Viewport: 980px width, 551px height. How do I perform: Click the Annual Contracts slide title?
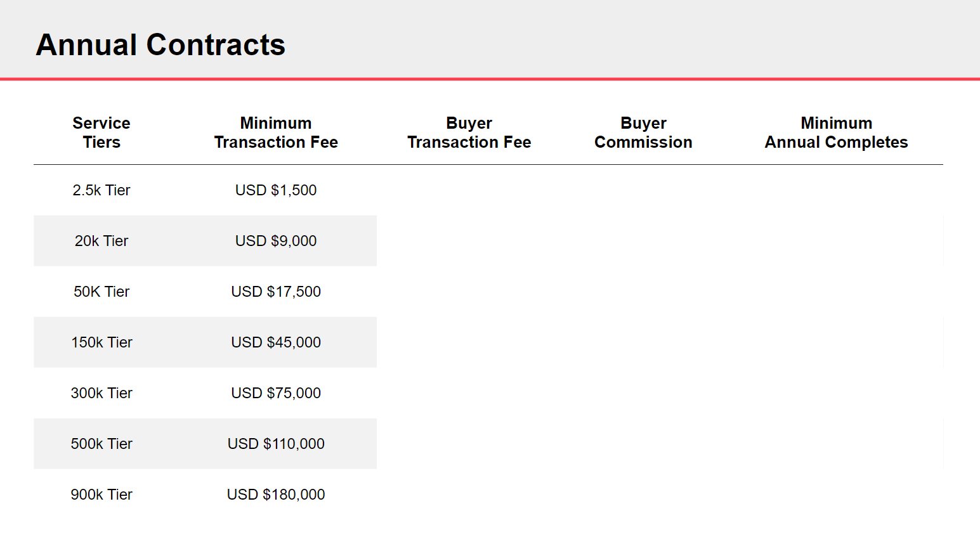pyautogui.click(x=160, y=45)
